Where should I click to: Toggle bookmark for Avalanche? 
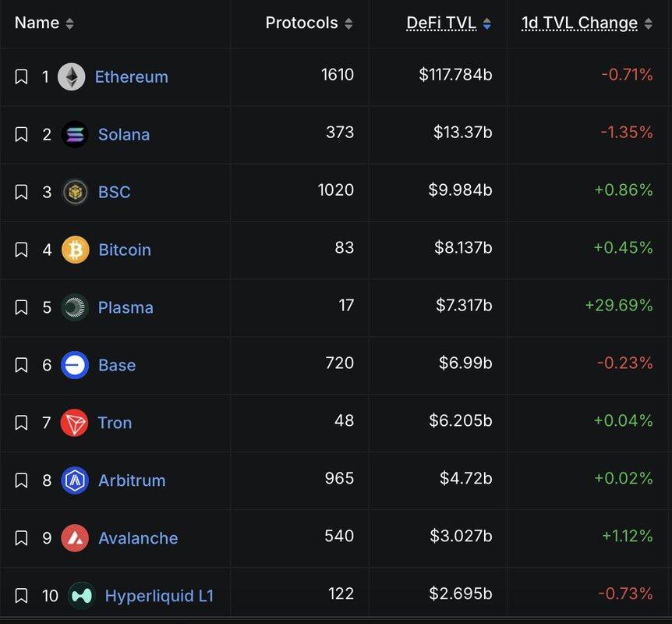tap(21, 537)
